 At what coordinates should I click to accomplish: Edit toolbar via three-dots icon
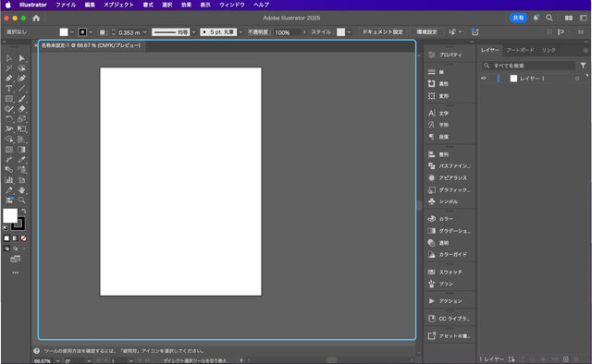(x=15, y=273)
